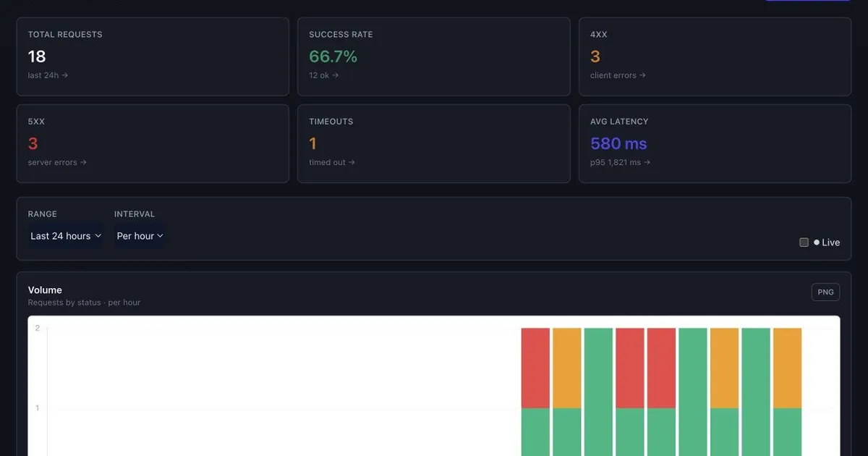Click the "Requests by status · per hour" subtitle
868x456 pixels.
[x=85, y=303]
